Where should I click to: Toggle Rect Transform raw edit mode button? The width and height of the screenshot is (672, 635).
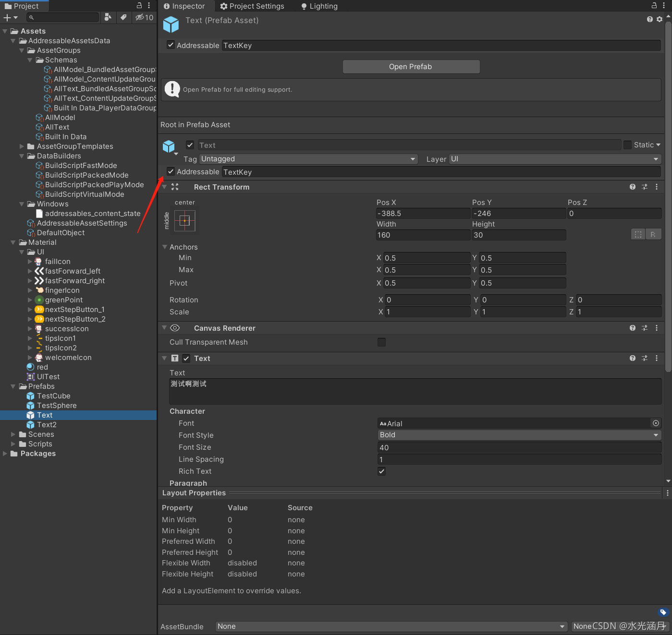[x=654, y=234]
